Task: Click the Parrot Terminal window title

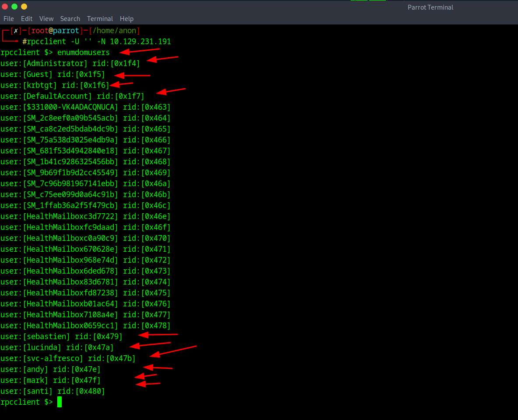Action: click(x=430, y=7)
